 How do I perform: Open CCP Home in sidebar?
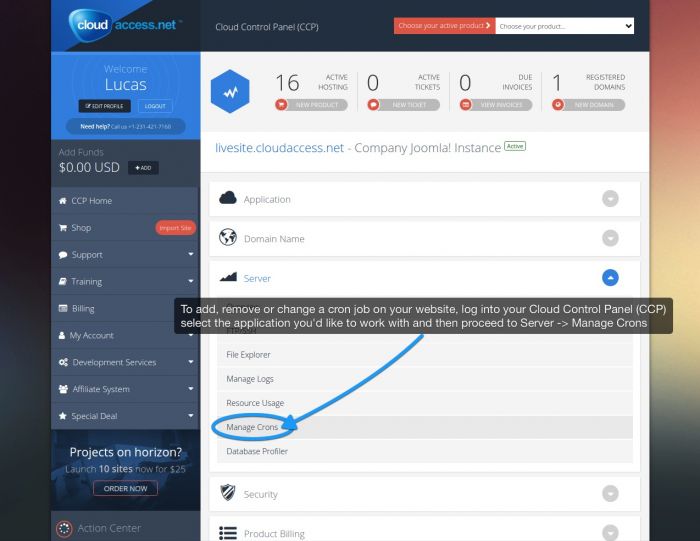click(x=125, y=201)
